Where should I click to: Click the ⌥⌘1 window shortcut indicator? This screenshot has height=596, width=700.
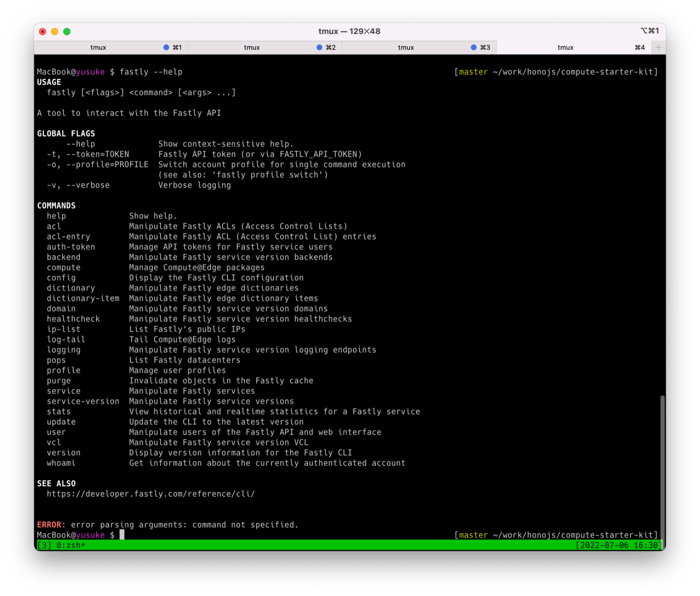[x=650, y=31]
